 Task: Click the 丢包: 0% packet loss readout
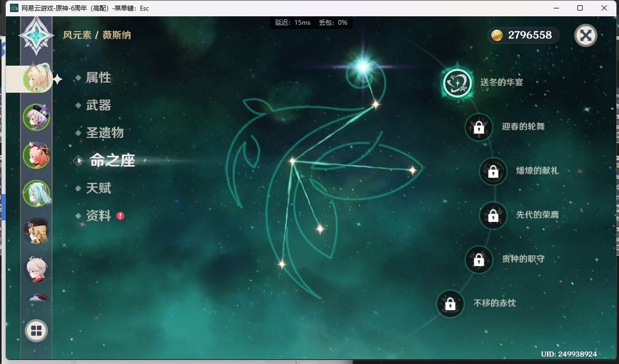pyautogui.click(x=333, y=23)
